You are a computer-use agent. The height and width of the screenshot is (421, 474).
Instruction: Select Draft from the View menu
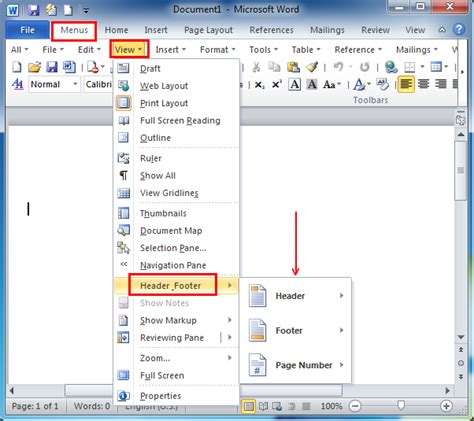click(x=177, y=68)
